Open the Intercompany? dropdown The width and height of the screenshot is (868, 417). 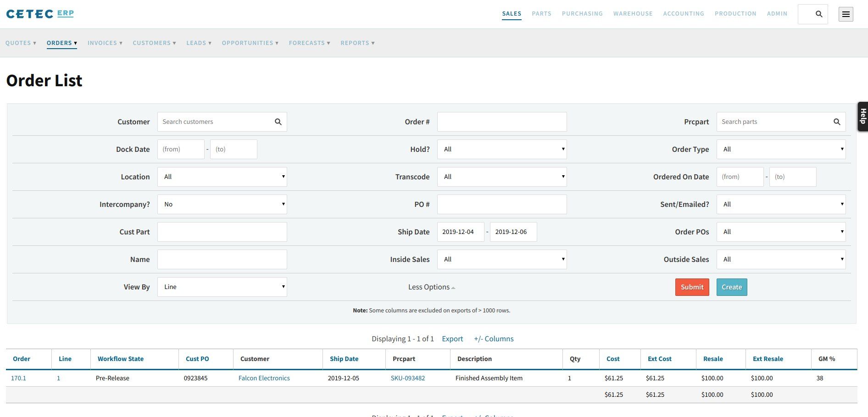(222, 205)
